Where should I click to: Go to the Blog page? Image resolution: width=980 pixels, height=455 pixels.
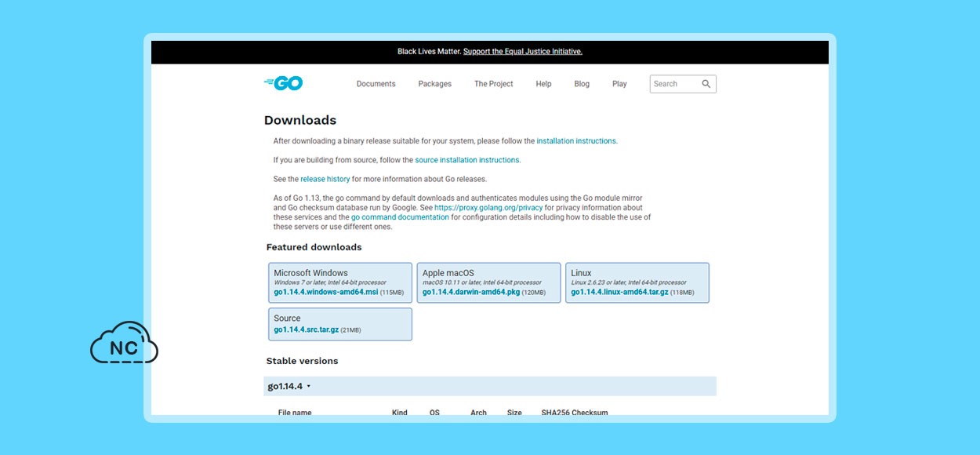click(582, 84)
